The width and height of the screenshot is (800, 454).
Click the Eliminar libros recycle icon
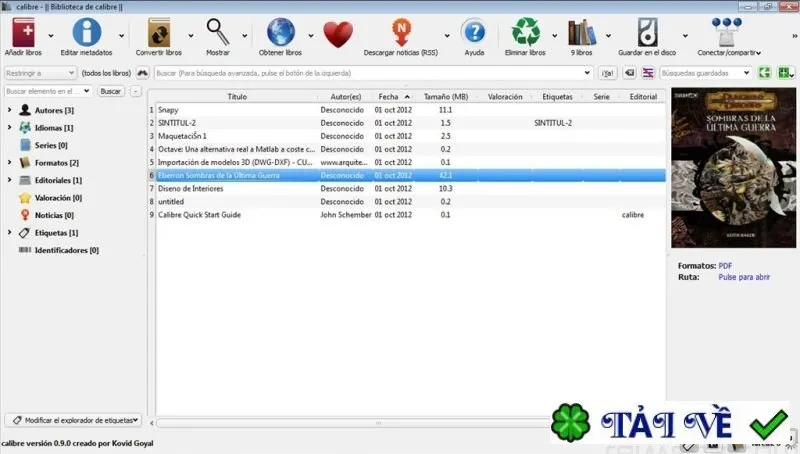click(x=526, y=33)
